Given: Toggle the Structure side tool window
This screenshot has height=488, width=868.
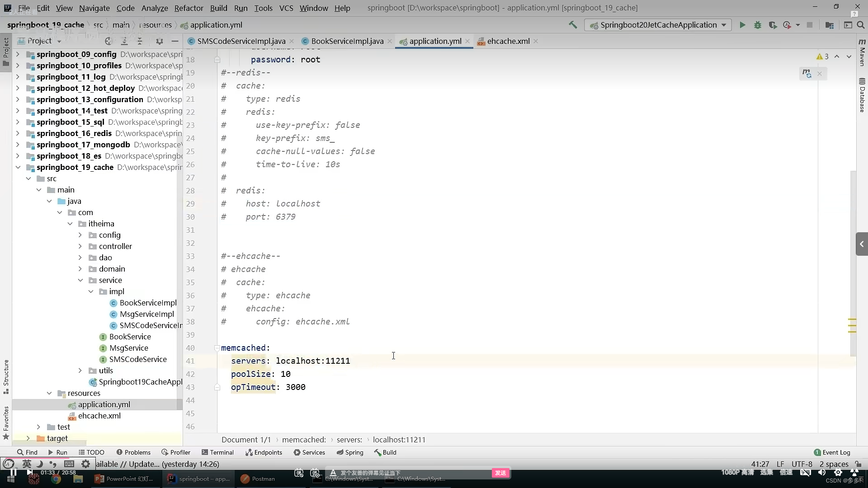Looking at the screenshot, I should (6, 375).
